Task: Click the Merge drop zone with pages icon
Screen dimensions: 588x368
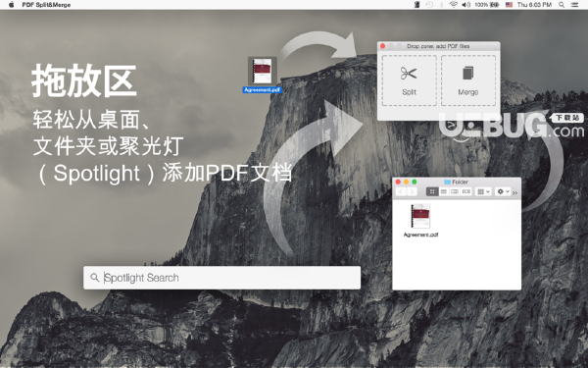Action: 468,80
